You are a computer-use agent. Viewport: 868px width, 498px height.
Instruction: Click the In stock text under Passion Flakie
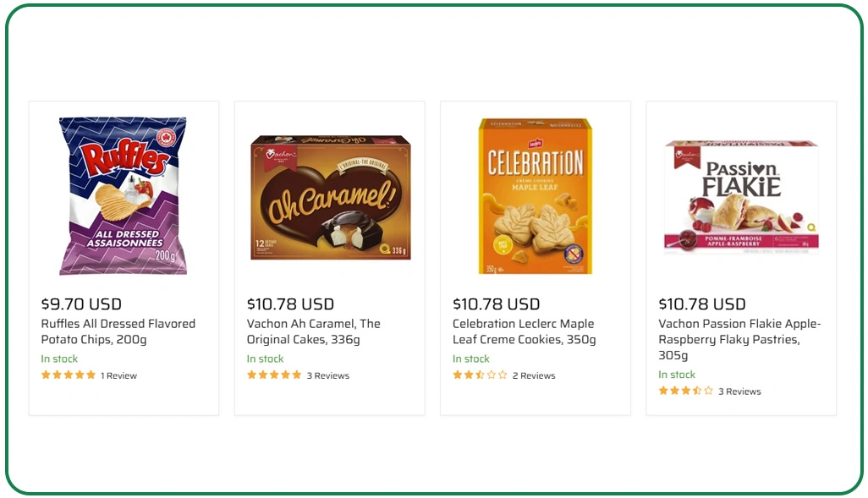tap(677, 374)
